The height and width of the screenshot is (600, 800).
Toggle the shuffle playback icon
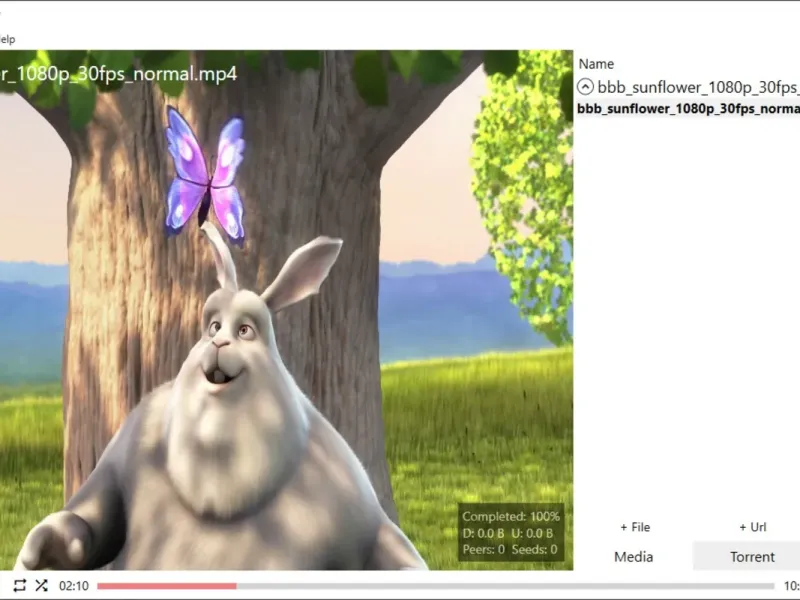tap(42, 585)
